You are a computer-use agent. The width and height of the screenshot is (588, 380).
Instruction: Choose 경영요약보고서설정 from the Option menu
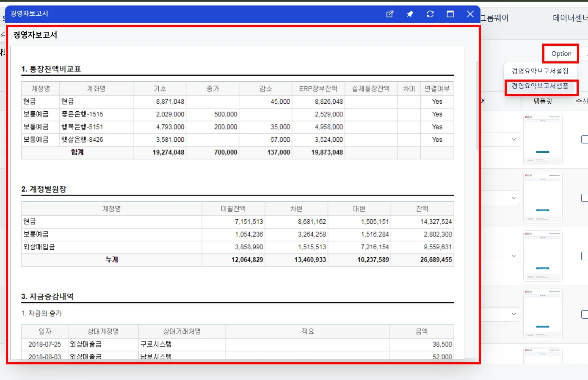(540, 71)
